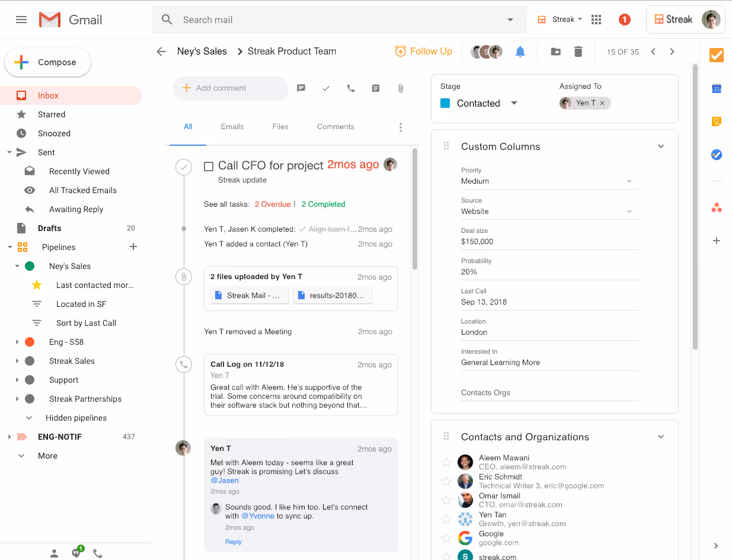Move box to another pipeline folder icon
Viewport: 732px width, 560px height.
(x=556, y=52)
